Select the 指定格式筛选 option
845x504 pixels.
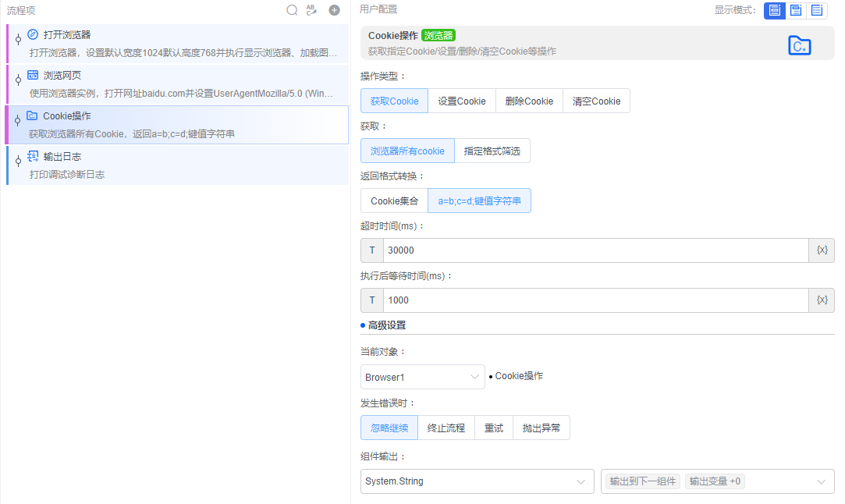tap(492, 151)
